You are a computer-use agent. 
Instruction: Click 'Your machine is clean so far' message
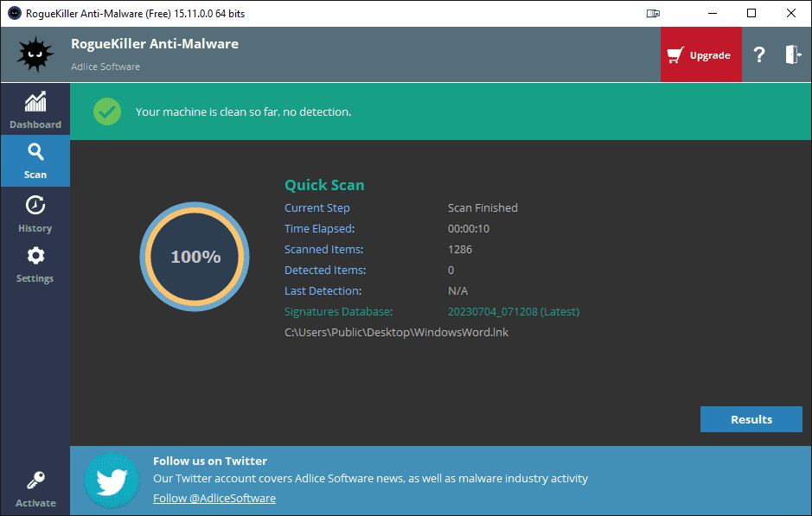(243, 111)
